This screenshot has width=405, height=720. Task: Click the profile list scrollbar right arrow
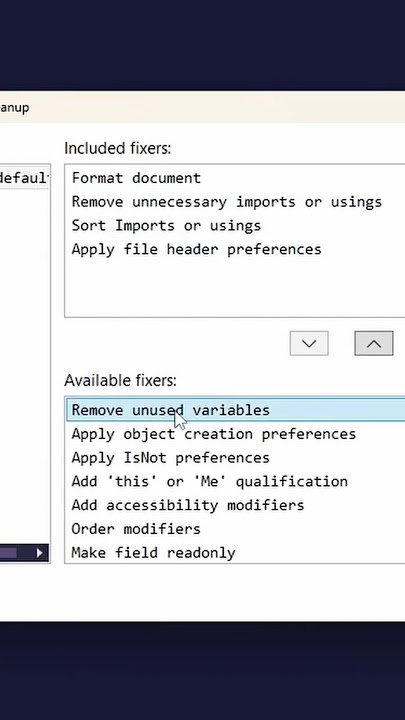(x=40, y=552)
